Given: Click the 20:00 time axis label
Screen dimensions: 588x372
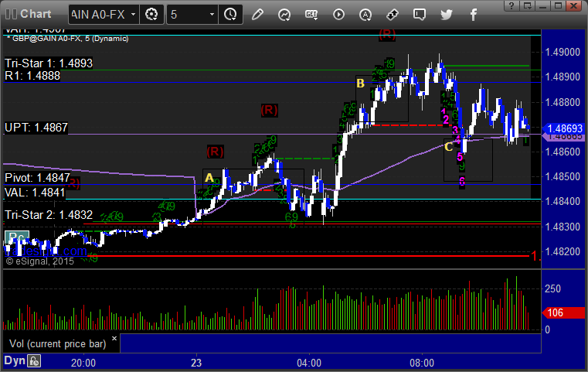Looking at the screenshot, I should (x=83, y=363).
